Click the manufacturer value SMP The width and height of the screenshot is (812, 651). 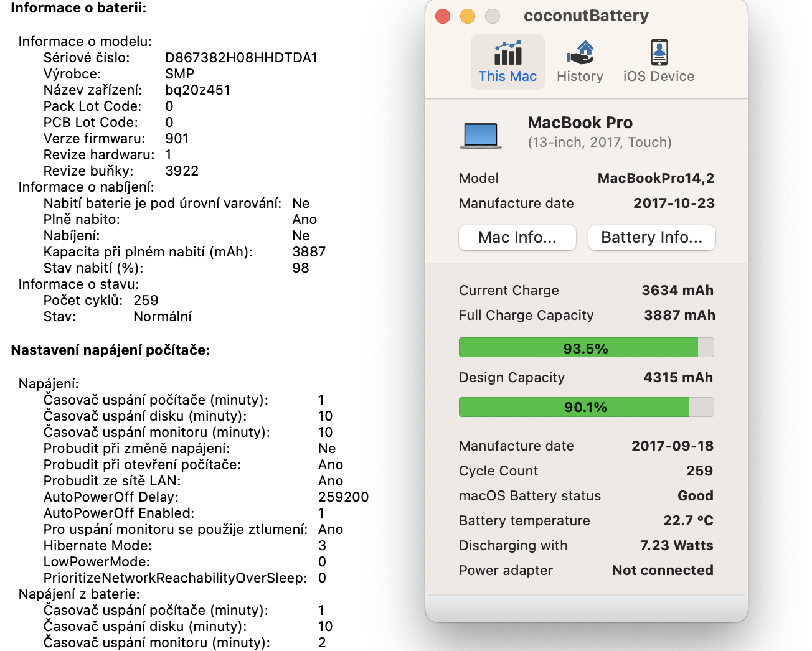pyautogui.click(x=179, y=74)
